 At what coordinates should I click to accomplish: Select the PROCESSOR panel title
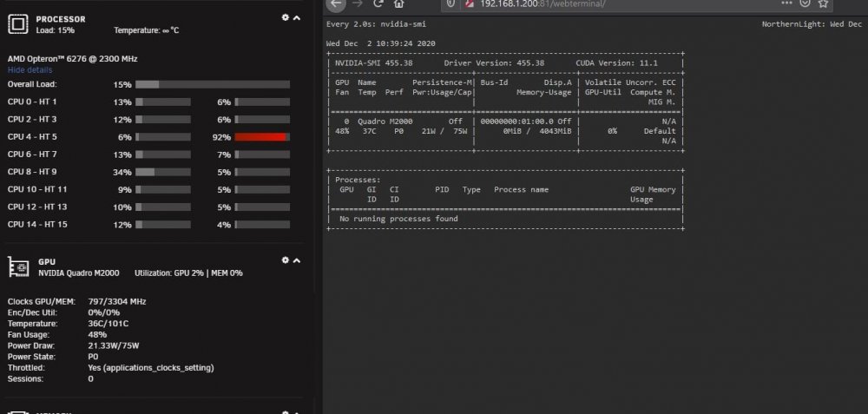(61, 19)
